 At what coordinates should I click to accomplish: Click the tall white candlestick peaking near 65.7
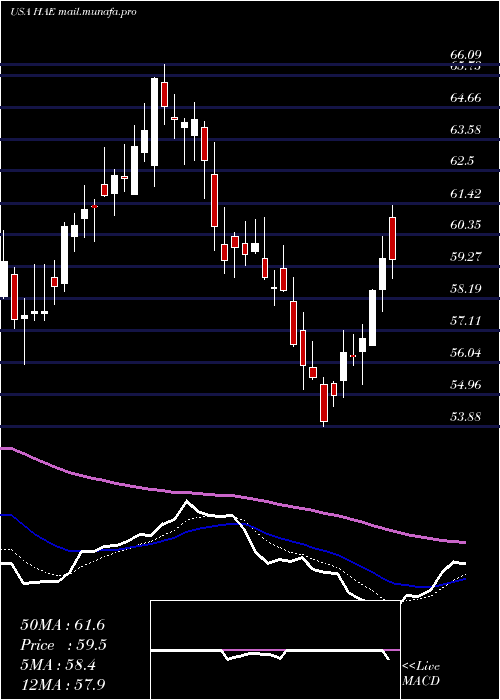click(x=154, y=122)
